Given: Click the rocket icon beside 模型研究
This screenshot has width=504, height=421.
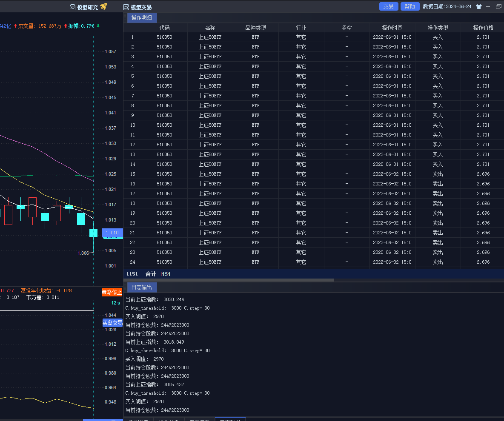Looking at the screenshot, I should point(103,6).
